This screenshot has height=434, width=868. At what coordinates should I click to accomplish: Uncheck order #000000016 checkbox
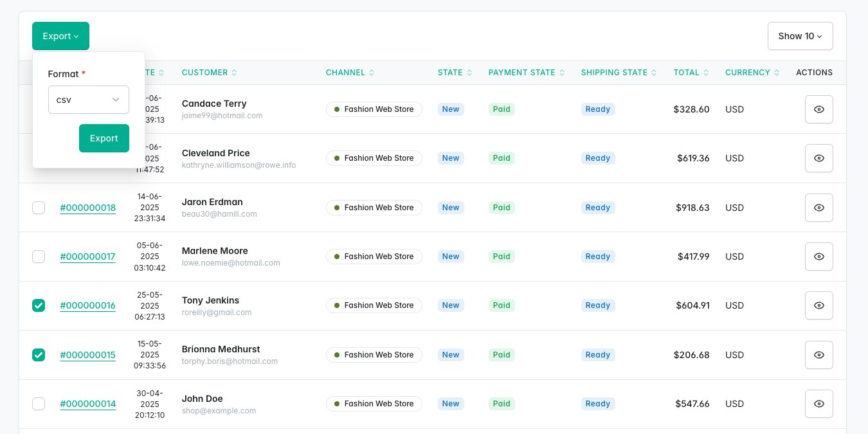39,305
